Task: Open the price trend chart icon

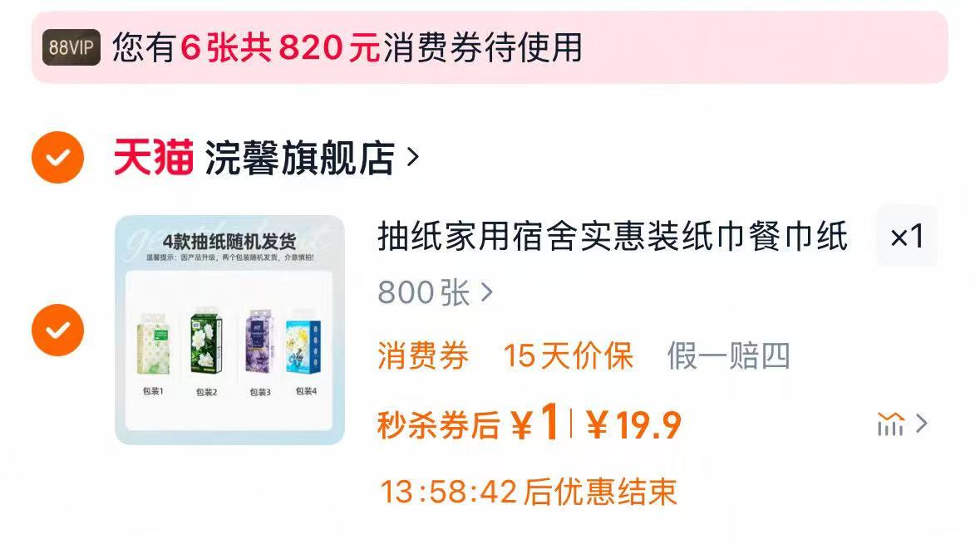Action: click(890, 424)
